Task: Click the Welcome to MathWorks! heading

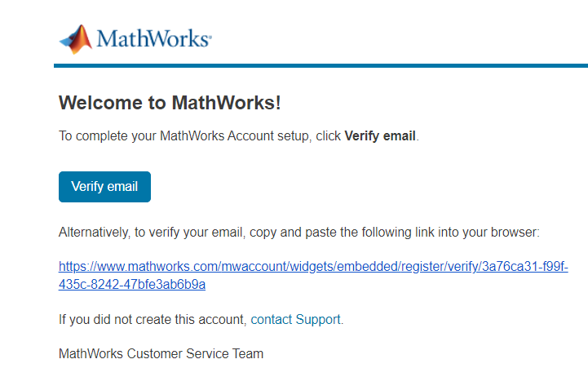Action: tap(170, 103)
